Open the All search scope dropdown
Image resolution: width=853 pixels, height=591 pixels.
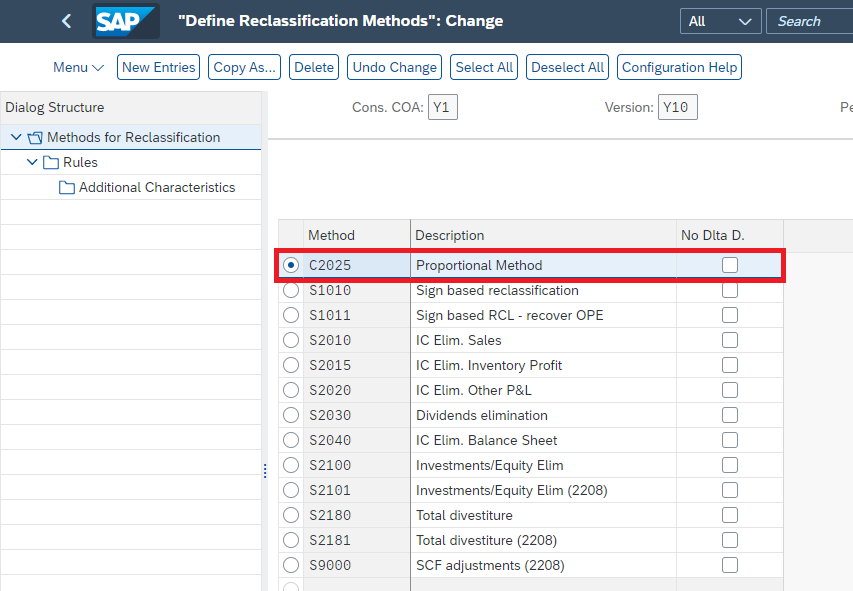pos(720,21)
